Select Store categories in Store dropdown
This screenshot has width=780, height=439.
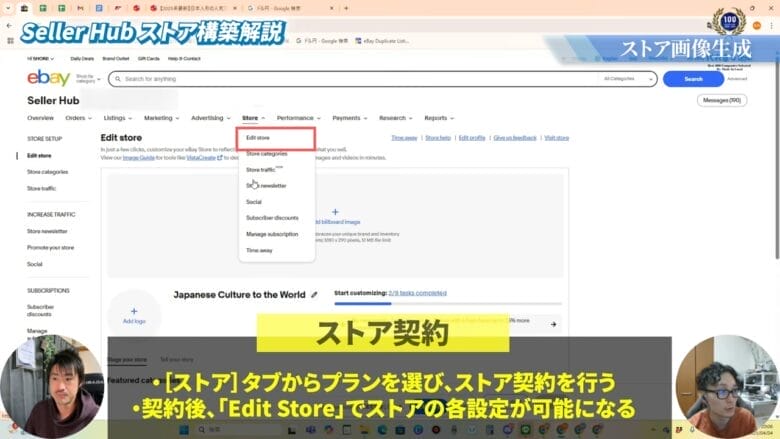coord(266,154)
